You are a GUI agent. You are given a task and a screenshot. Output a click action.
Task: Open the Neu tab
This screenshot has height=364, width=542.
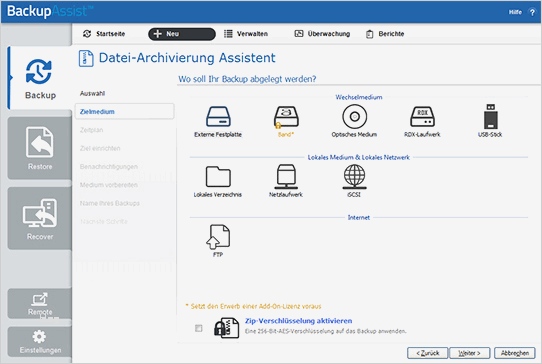(x=182, y=34)
